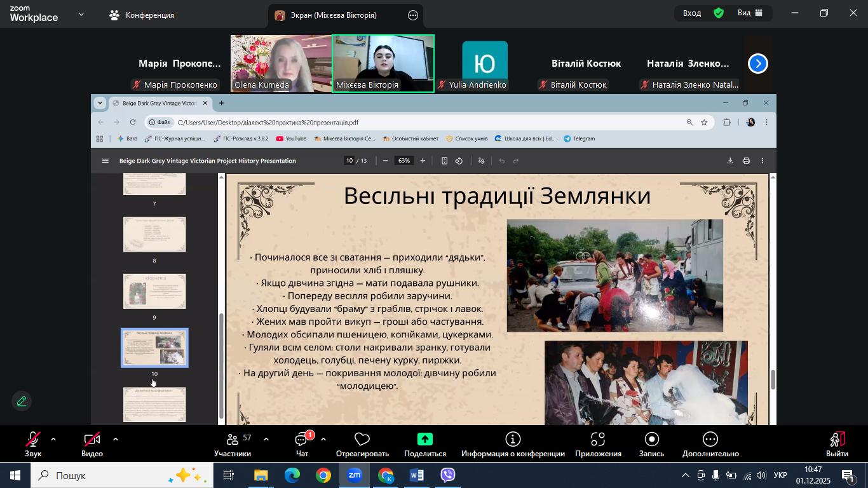868x488 pixels.
Task: Expand video settings arrow
Action: 116,439
